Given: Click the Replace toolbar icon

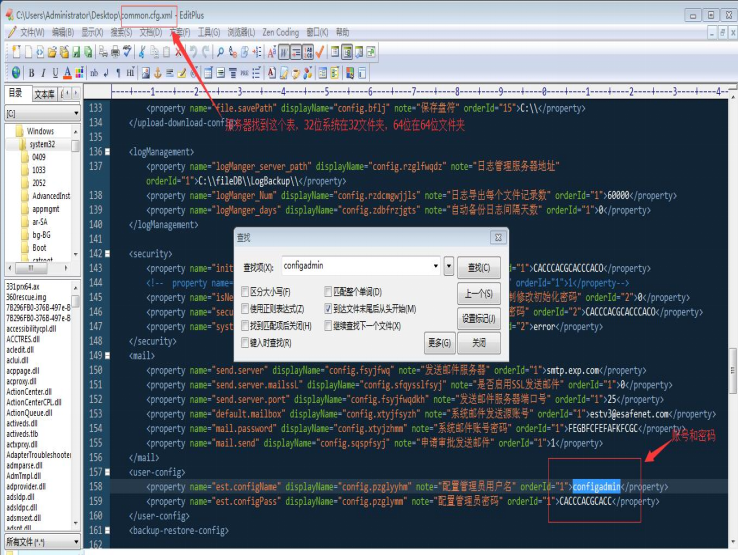Looking at the screenshot, I should pos(233,52).
